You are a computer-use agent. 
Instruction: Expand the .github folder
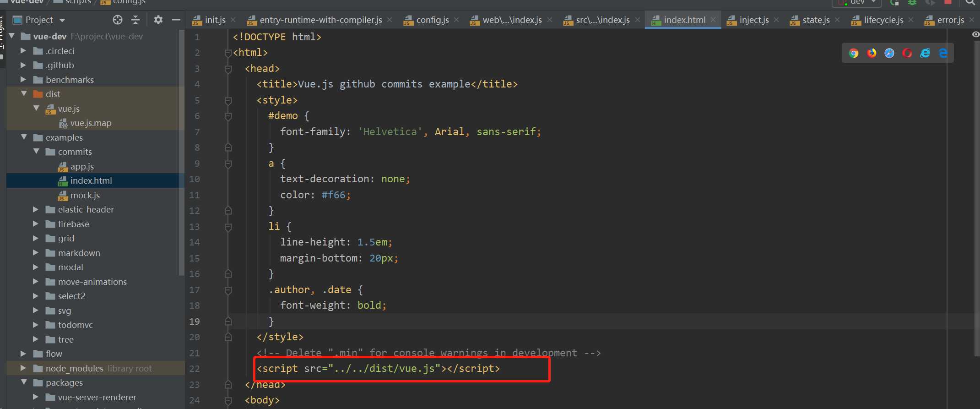coord(23,65)
